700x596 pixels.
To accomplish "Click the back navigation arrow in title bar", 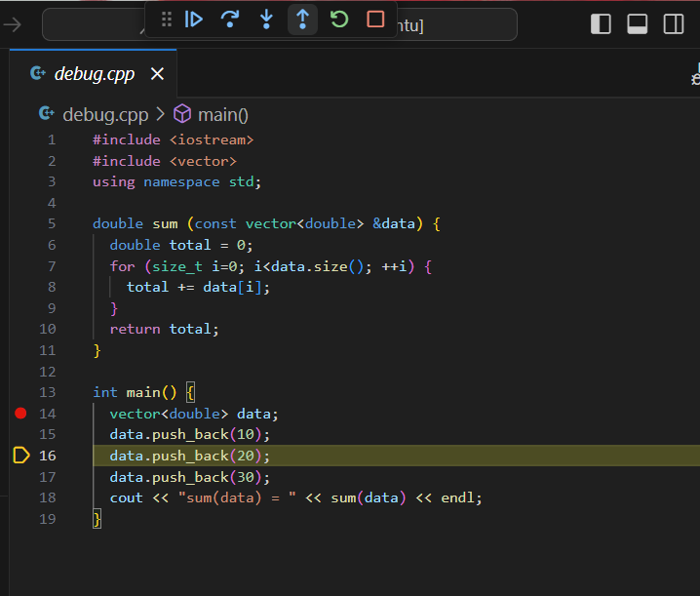I will coord(12,24).
